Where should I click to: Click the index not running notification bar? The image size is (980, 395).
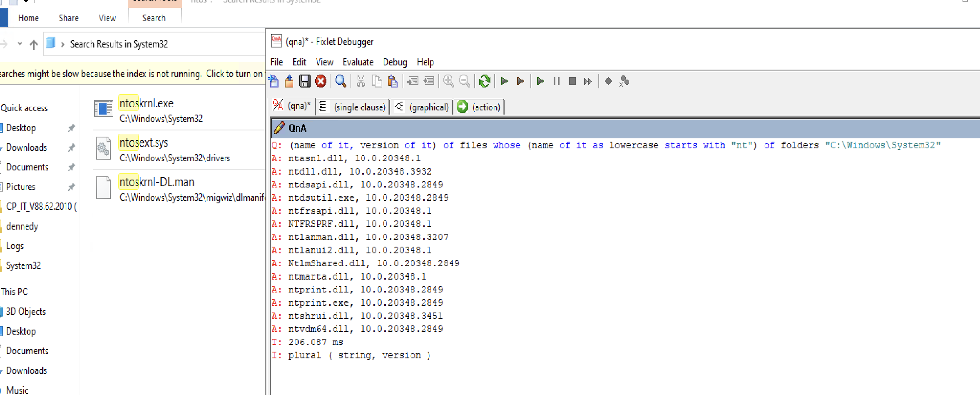[132, 74]
